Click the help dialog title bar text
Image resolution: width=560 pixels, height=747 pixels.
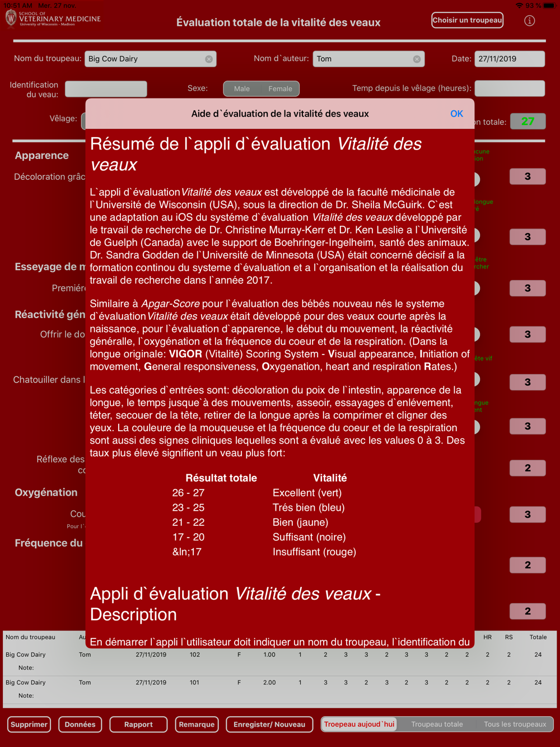280,114
